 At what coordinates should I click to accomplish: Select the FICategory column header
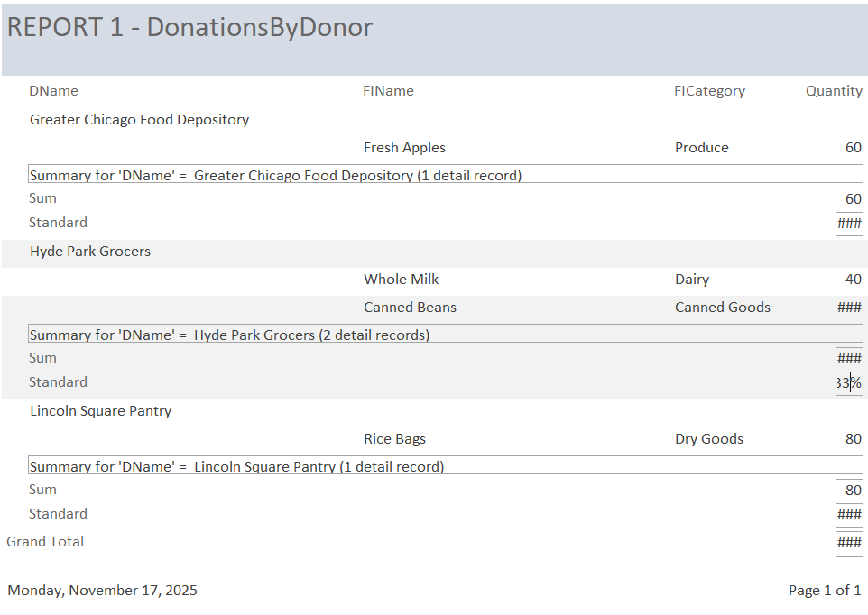point(709,91)
